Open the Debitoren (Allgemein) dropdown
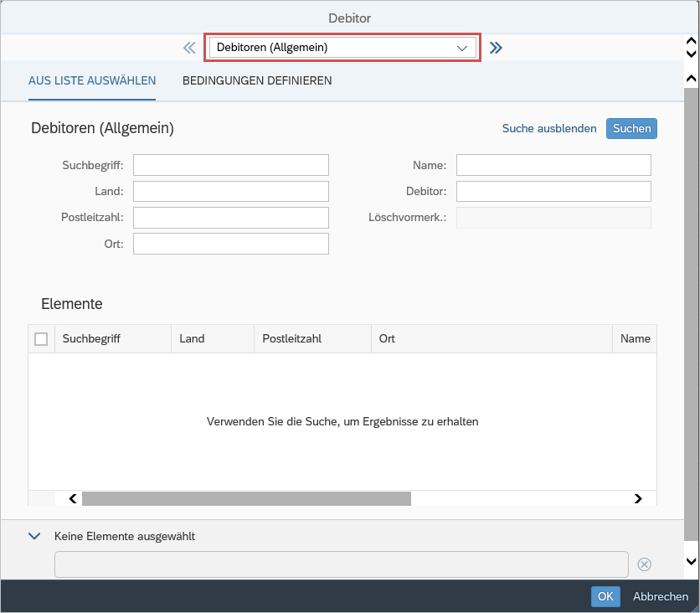The height and width of the screenshot is (613, 700). [342, 48]
